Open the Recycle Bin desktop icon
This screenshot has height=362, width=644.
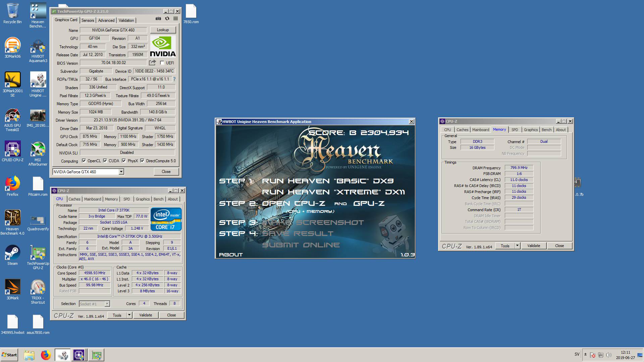pos(12,13)
